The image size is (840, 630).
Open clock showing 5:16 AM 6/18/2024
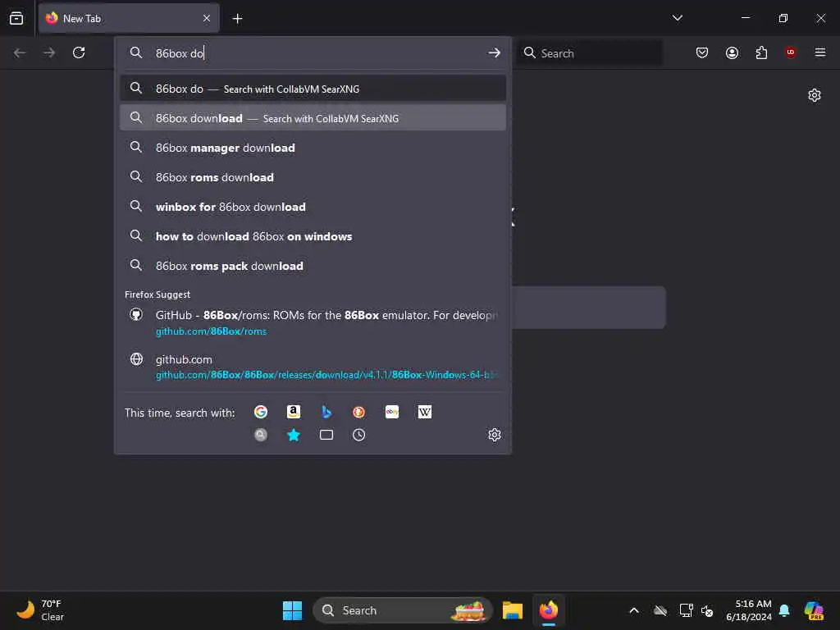click(748, 610)
